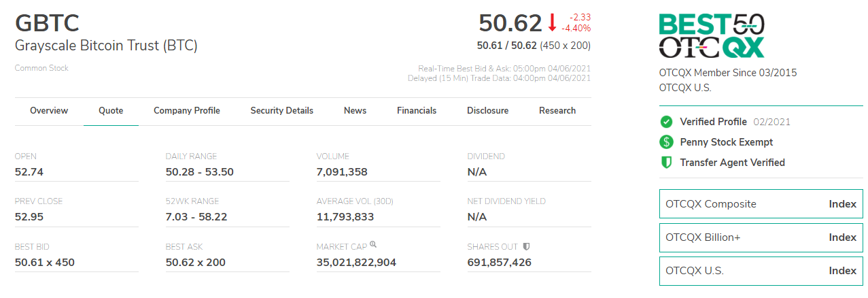Viewport: 868px width, 298px height.
Task: Click the Verified Profile label text
Action: coord(713,122)
